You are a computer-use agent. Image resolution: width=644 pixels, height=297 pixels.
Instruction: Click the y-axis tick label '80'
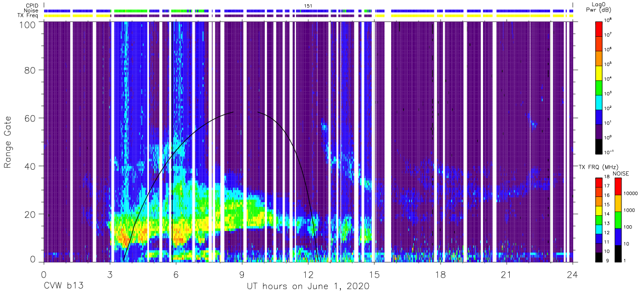point(29,71)
